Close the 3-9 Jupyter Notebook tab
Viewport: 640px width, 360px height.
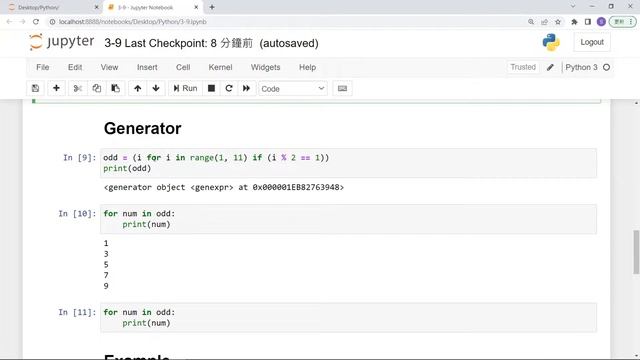tap(196, 7)
